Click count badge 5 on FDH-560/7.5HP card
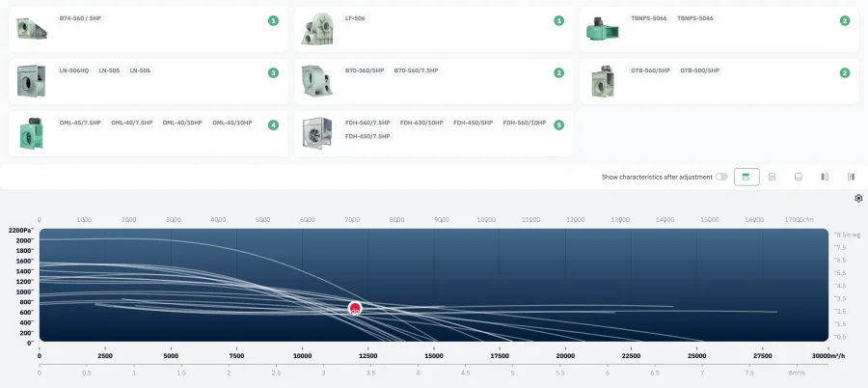This screenshot has height=388, width=868. tap(558, 125)
